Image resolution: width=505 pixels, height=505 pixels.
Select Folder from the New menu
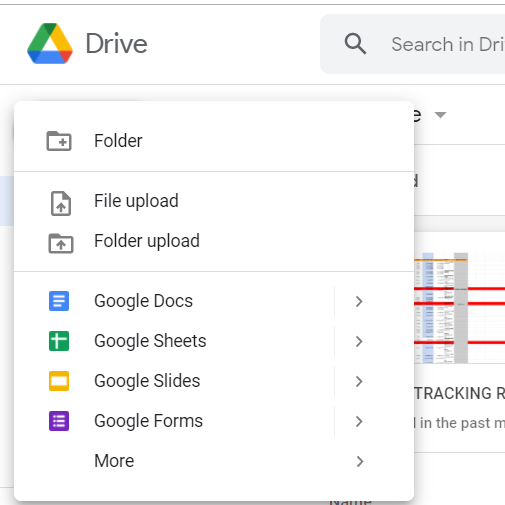tap(214, 141)
